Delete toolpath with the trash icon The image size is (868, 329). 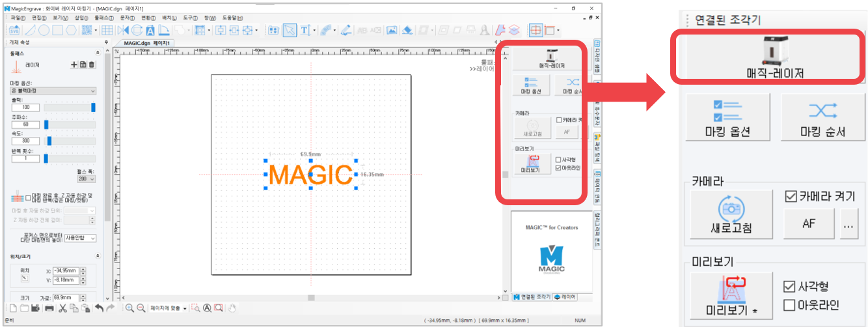click(91, 64)
